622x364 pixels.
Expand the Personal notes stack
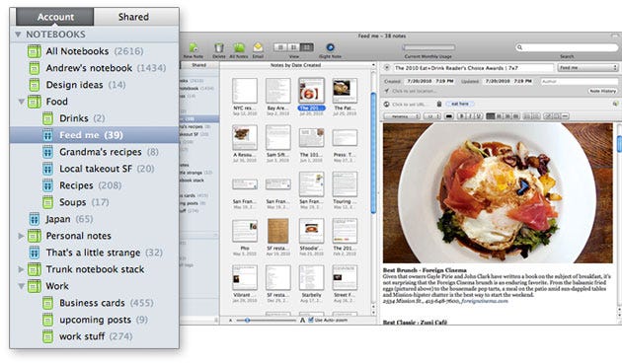[21, 236]
